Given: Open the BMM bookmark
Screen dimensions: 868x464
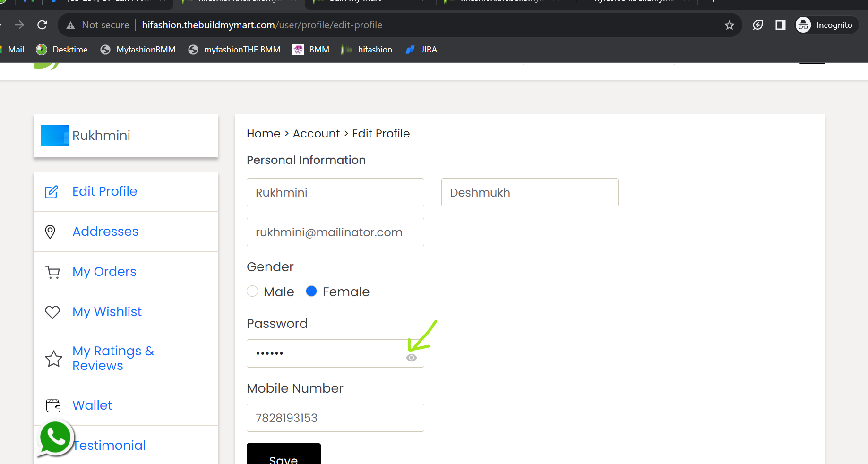Looking at the screenshot, I should 311,50.
